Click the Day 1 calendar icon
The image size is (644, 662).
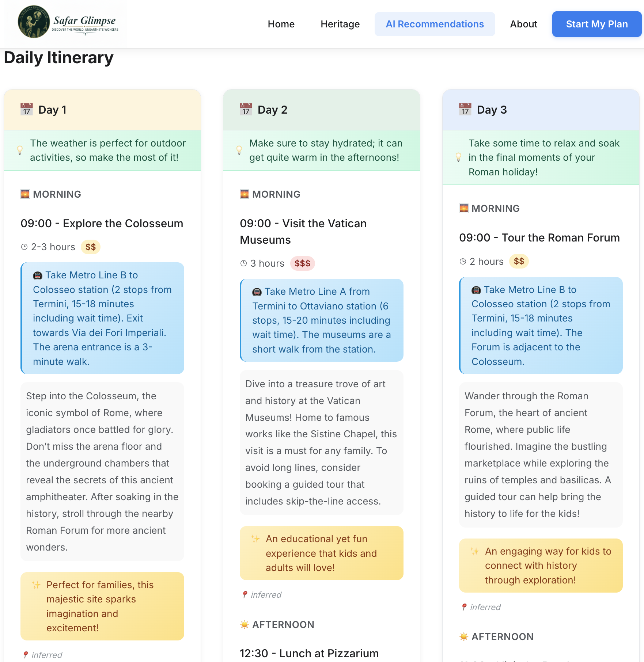pos(26,109)
